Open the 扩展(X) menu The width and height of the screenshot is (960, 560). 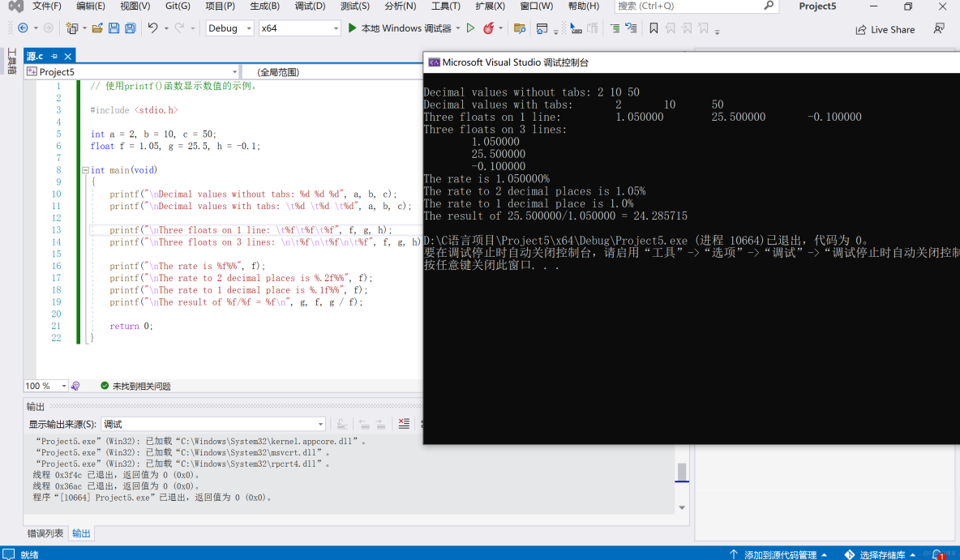(x=491, y=6)
